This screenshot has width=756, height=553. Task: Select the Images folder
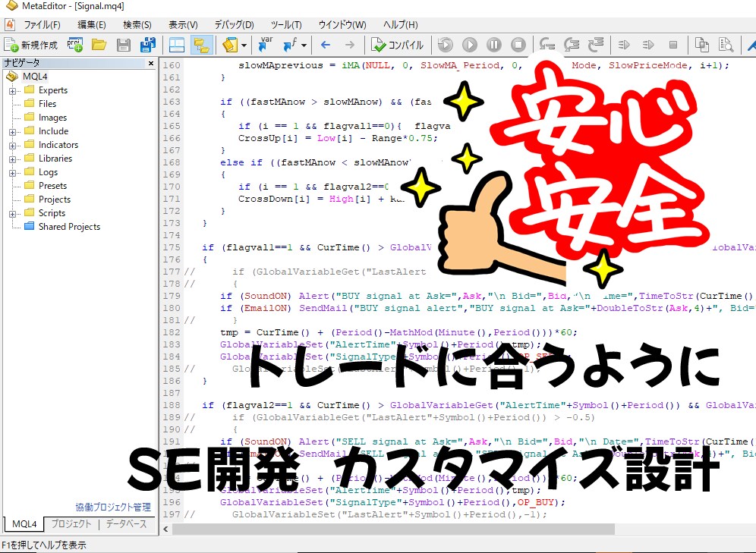coord(52,118)
